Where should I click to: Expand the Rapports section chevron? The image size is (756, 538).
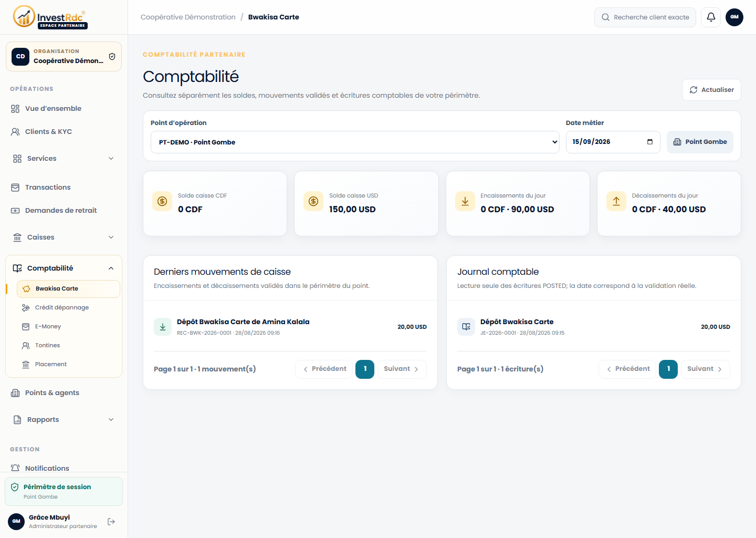[x=111, y=420]
